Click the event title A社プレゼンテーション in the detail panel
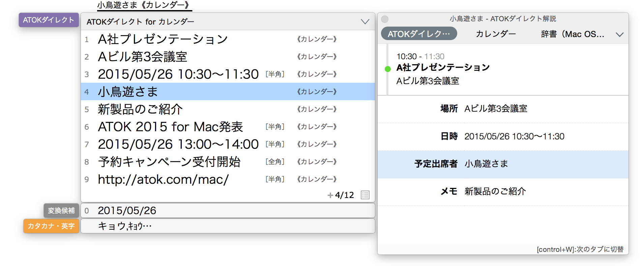 [x=443, y=68]
